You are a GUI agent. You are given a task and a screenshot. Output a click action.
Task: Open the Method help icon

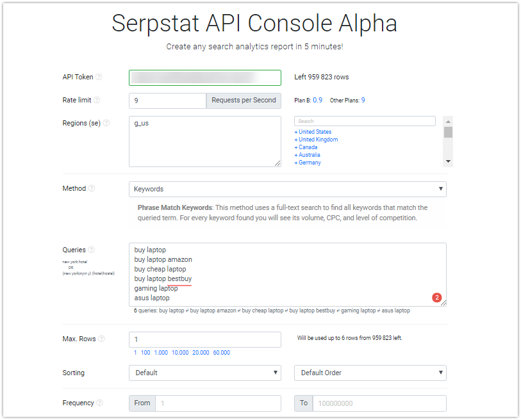92,188
